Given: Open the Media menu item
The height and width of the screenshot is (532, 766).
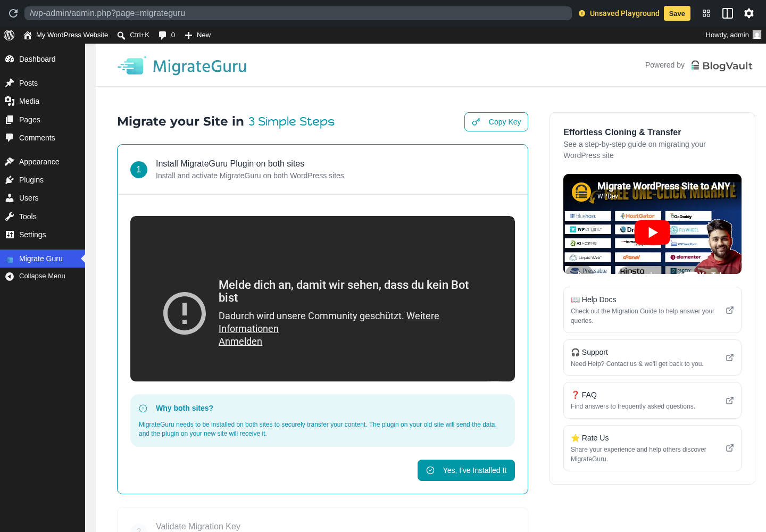Looking at the screenshot, I should click(x=43, y=101).
